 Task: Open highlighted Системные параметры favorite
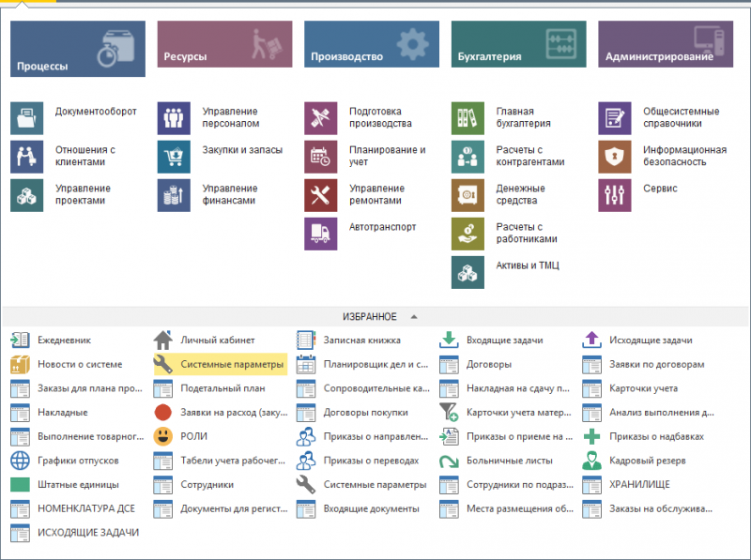(x=221, y=364)
